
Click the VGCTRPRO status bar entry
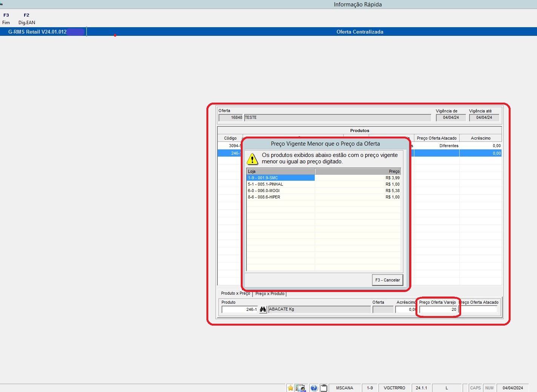(x=394, y=388)
